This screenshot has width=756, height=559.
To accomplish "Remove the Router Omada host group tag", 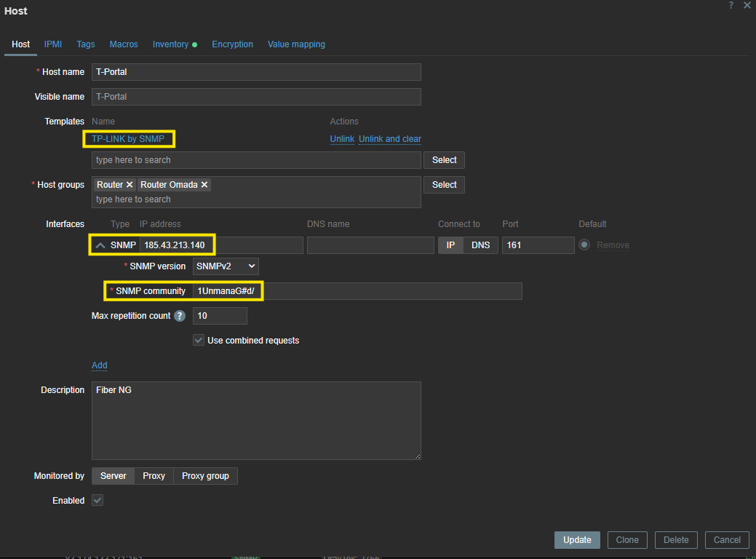I will (204, 185).
